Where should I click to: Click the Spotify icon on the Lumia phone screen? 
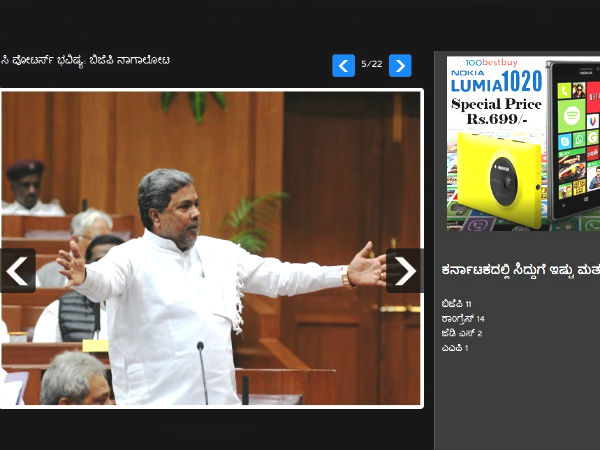pos(571,115)
